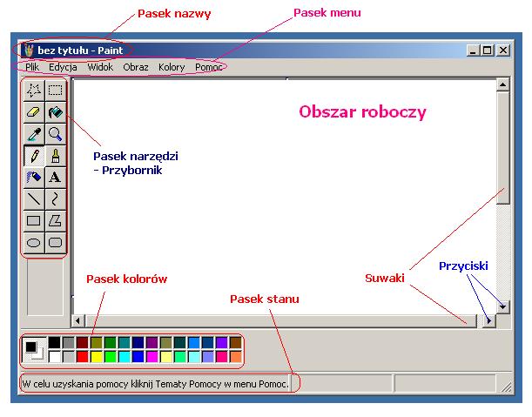Click the 'bez tytułu - Paint' title text
532x417 pixels.
click(x=80, y=50)
